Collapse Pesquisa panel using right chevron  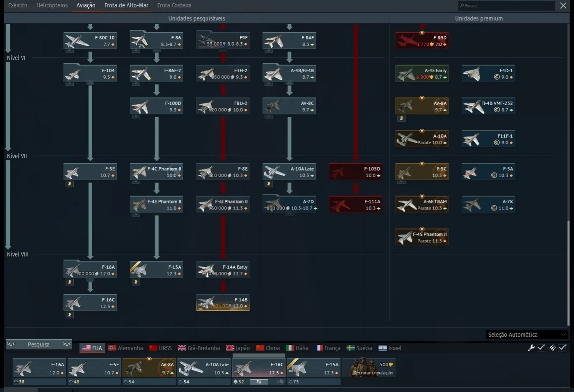click(67, 344)
